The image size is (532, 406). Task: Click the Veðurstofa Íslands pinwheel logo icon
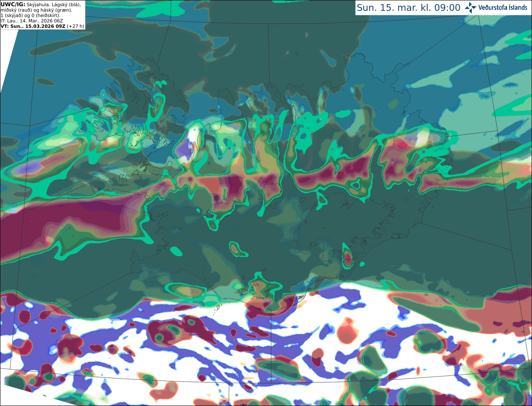pyautogui.click(x=470, y=7)
